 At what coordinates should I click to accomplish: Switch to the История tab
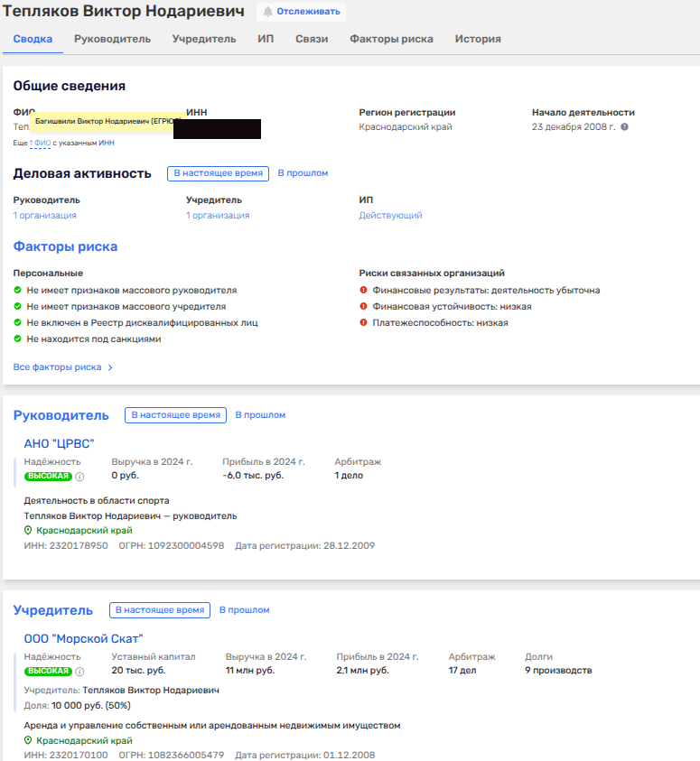[478, 39]
